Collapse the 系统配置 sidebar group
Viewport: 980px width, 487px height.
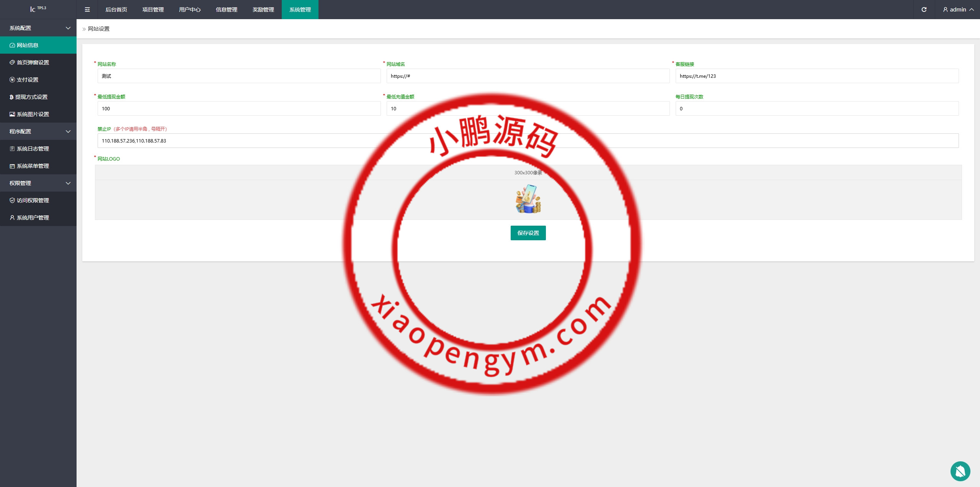pos(38,28)
